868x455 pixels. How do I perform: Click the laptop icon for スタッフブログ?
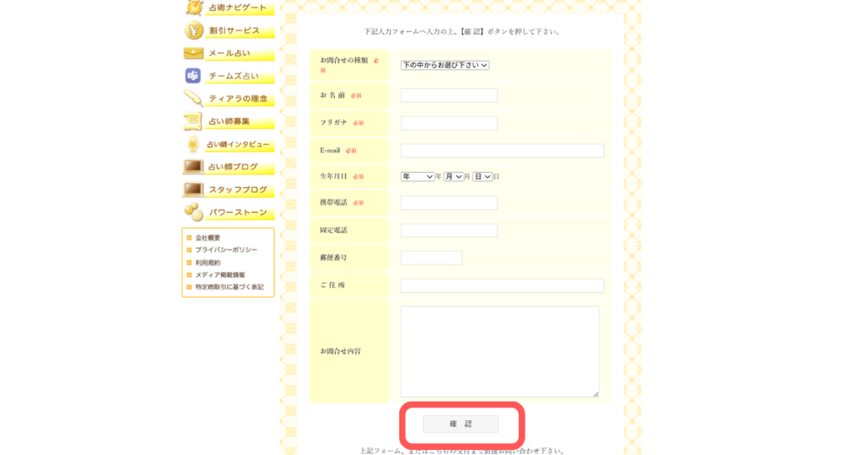tap(192, 189)
